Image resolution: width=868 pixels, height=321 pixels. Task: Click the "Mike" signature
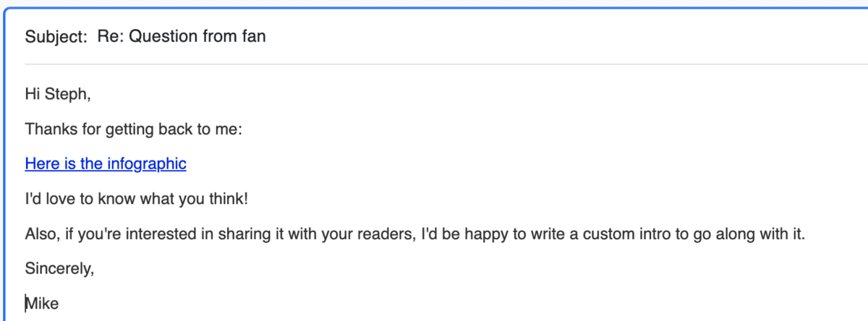43,304
